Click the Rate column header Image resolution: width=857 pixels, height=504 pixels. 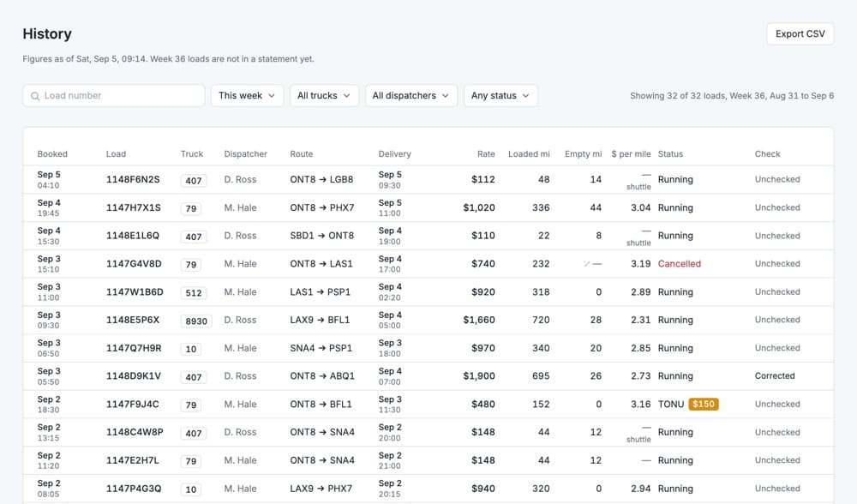click(486, 154)
